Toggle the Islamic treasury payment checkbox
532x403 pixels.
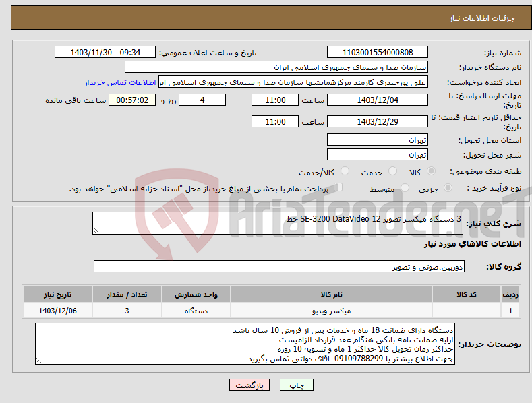[x=338, y=187]
